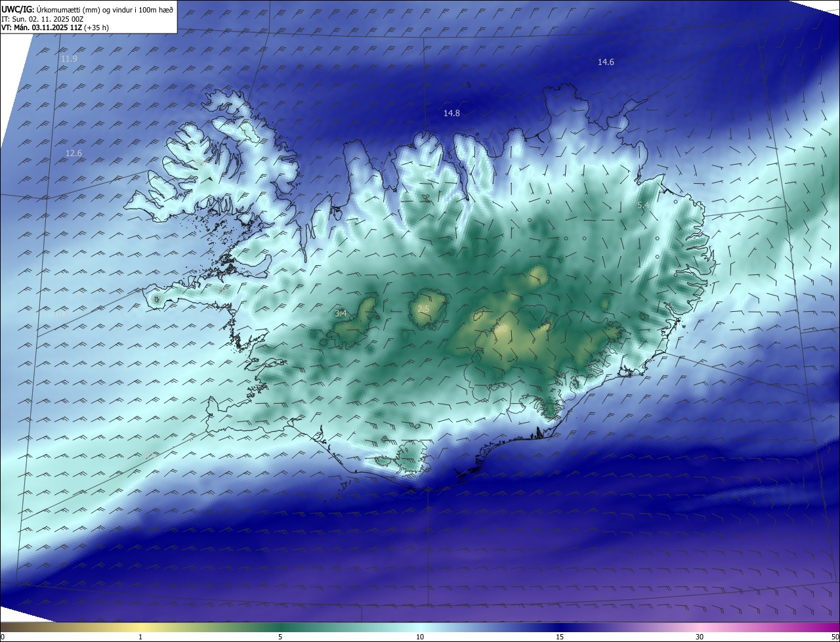Click the map value 11.9
The height and width of the screenshot is (642, 840).
tap(69, 59)
